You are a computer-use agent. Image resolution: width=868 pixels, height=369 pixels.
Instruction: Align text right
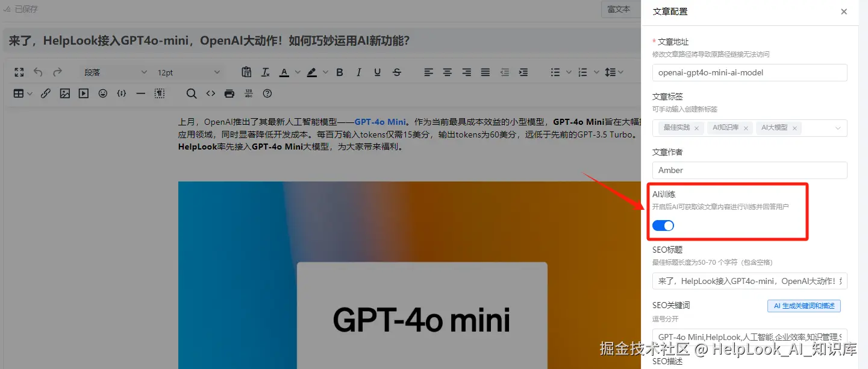466,72
